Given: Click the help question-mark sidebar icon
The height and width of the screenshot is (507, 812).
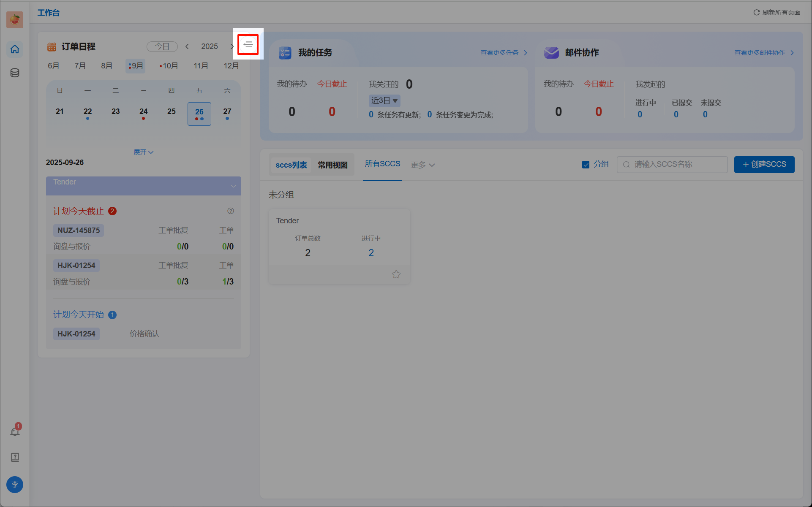Looking at the screenshot, I should [x=15, y=457].
